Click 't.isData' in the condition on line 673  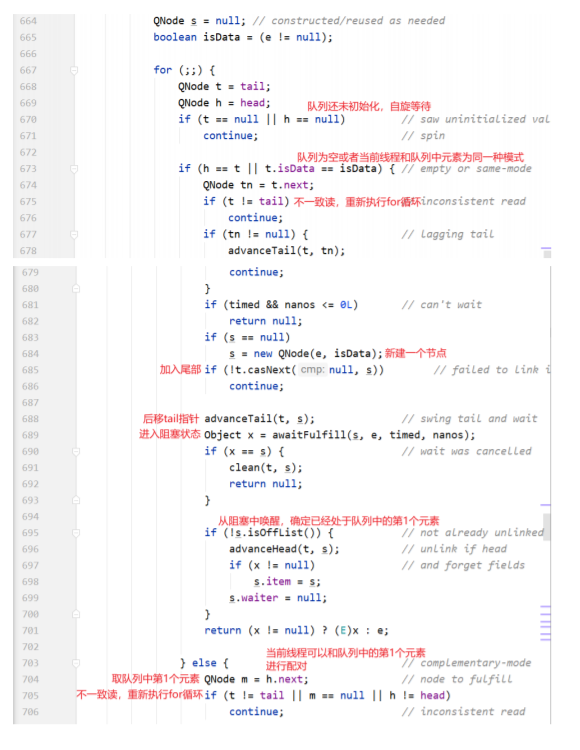pyautogui.click(x=290, y=168)
